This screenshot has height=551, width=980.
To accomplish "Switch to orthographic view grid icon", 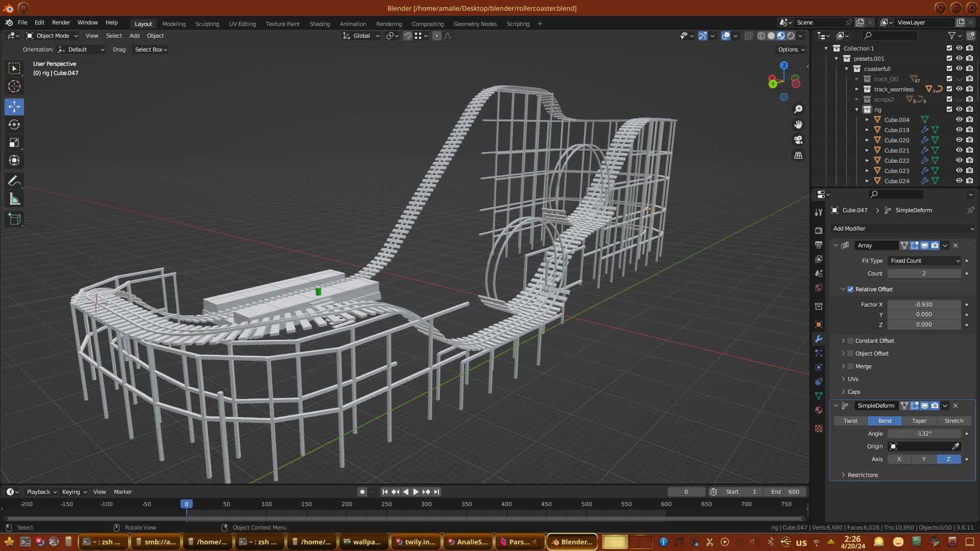I will coord(798,156).
